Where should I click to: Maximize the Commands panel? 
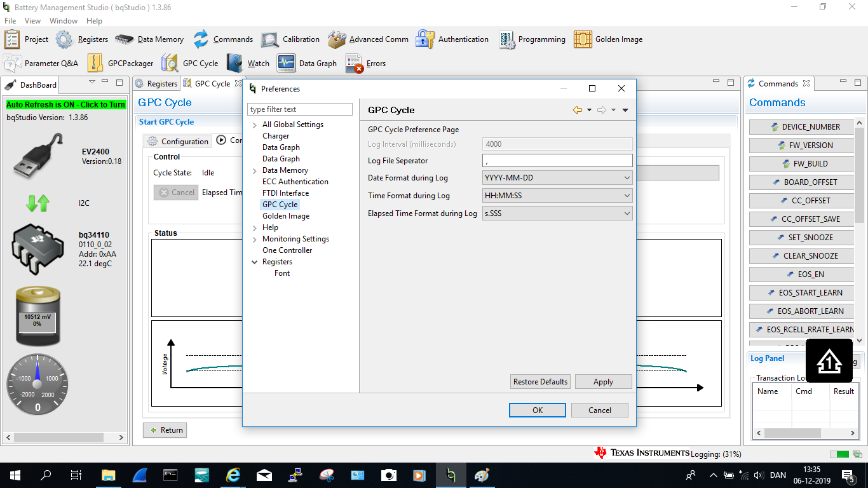coord(859,83)
